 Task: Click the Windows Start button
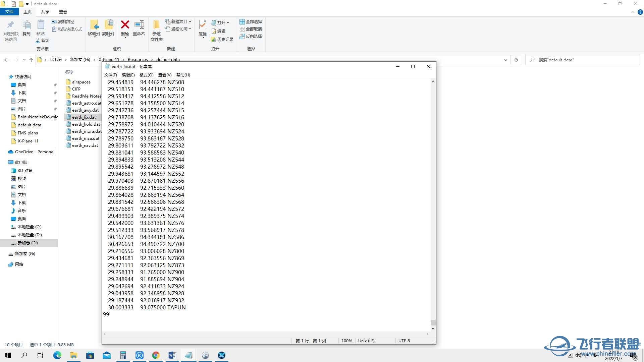click(8, 355)
